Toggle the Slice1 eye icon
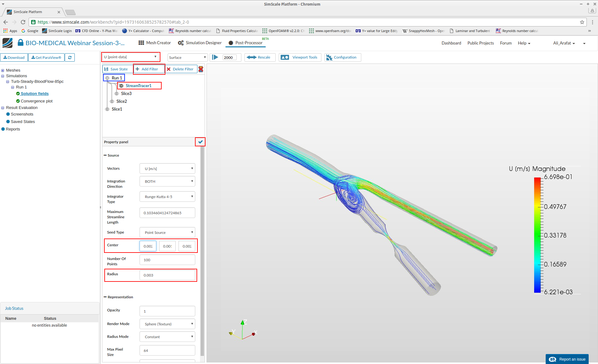The image size is (598, 364). (x=107, y=109)
